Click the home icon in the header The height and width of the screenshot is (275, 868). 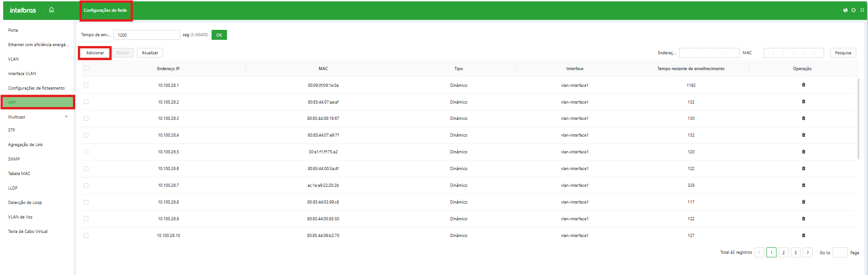pos(52,9)
